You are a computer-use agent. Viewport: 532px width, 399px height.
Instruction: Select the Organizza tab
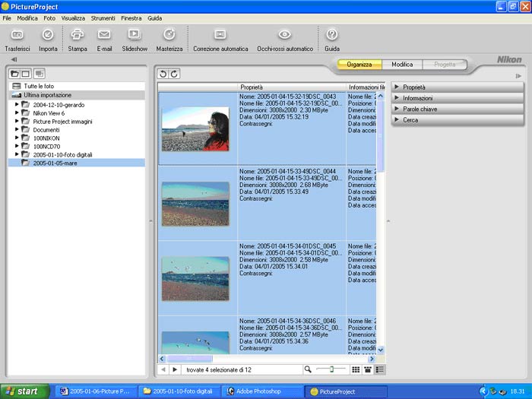pyautogui.click(x=359, y=64)
